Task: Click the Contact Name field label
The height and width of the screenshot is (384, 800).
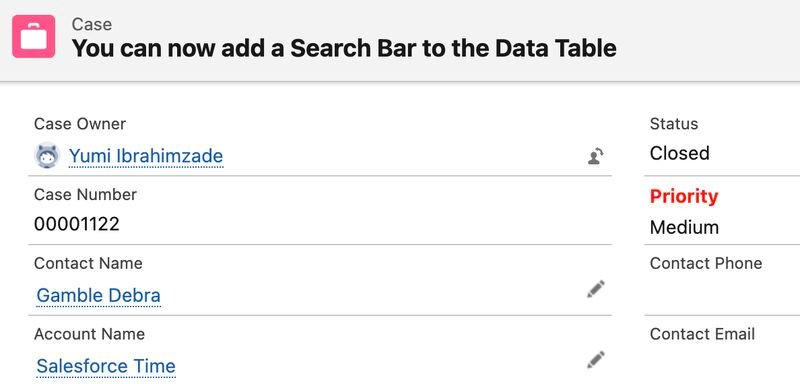Action: (88, 263)
